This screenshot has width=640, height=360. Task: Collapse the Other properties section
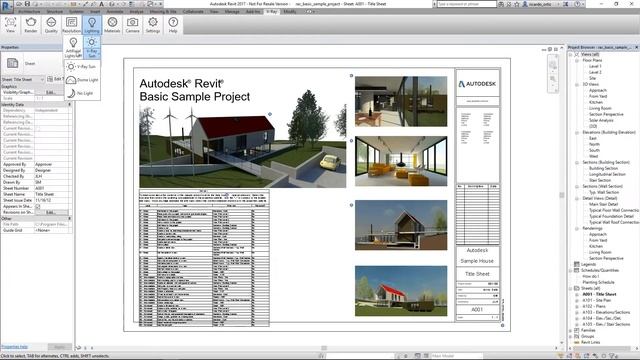coord(69,218)
